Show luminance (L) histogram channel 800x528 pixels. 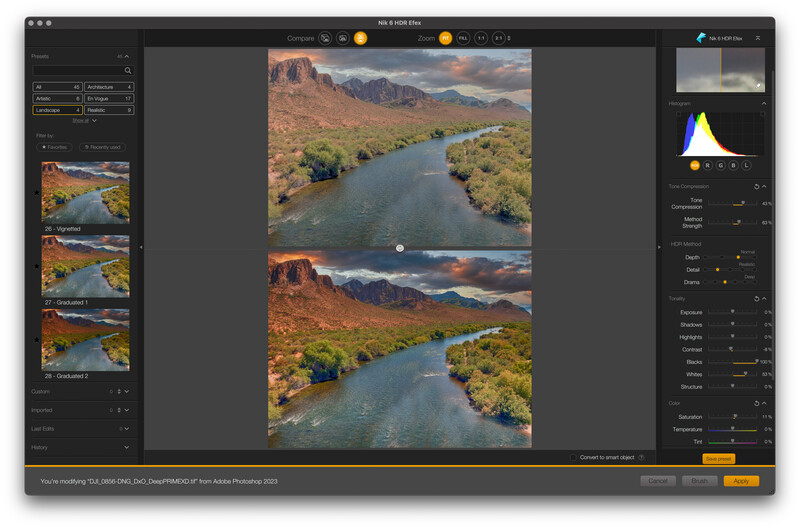[746, 165]
